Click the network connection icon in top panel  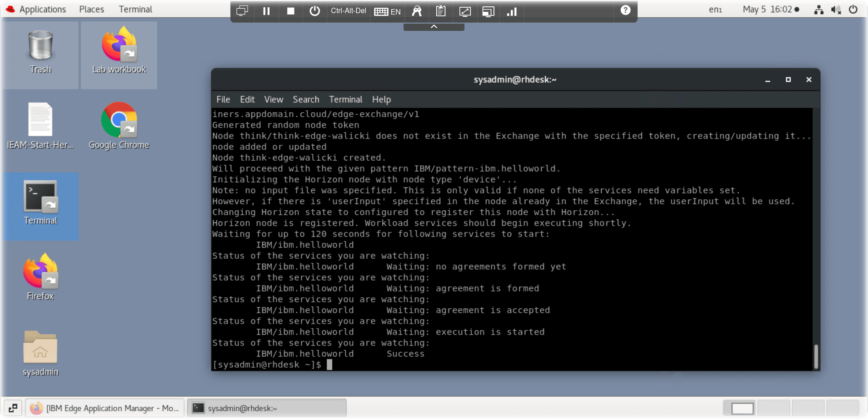pos(819,10)
